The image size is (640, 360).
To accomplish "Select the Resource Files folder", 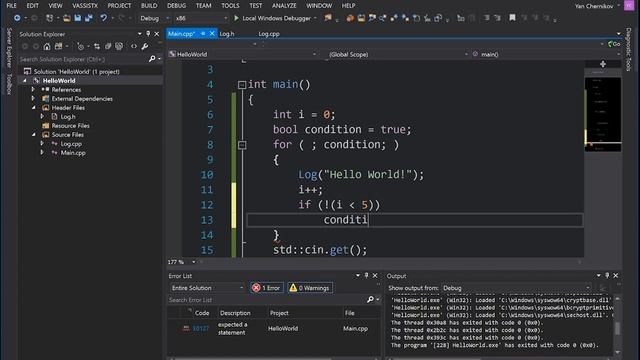I will (71, 125).
